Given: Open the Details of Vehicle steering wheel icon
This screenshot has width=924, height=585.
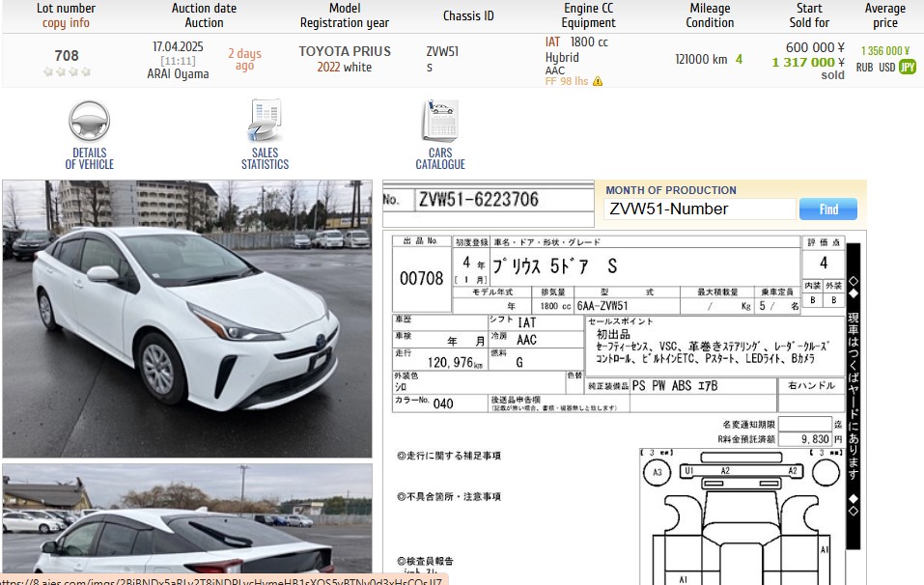Looking at the screenshot, I should coord(89,121).
